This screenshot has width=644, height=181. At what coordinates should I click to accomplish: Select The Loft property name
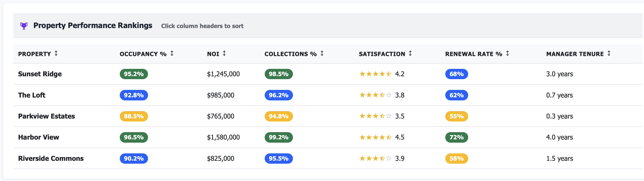coord(32,95)
